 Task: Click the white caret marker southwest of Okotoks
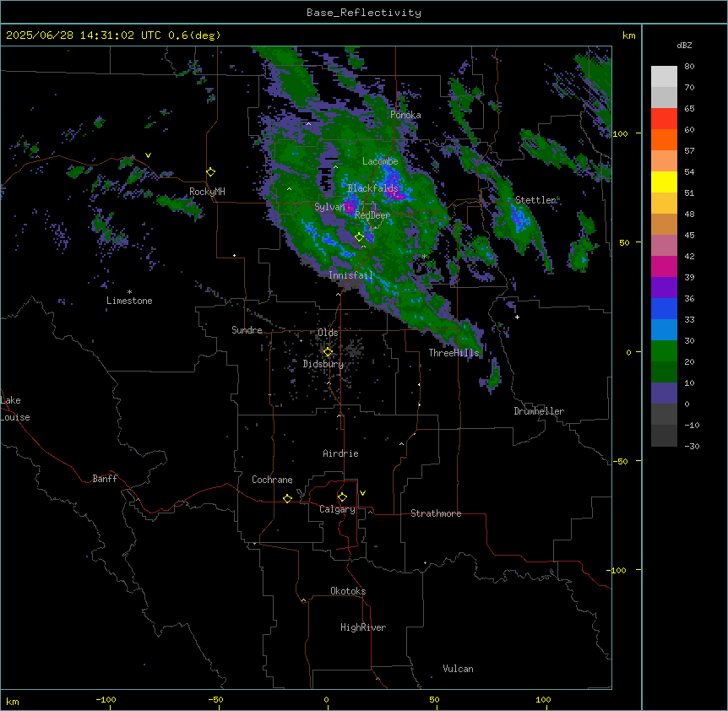(304, 600)
